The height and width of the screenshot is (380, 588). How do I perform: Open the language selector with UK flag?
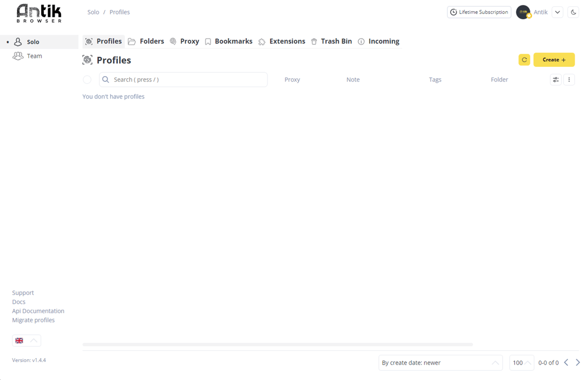tap(27, 341)
